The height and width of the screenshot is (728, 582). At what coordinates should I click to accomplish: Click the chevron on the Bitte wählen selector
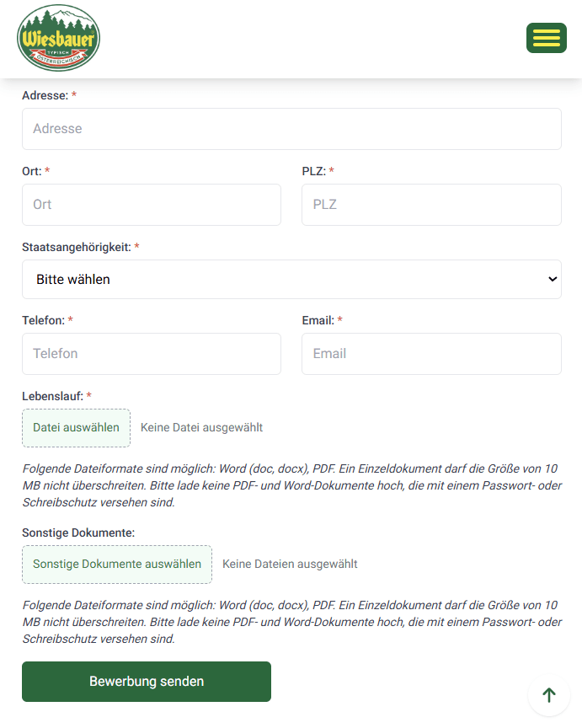pyautogui.click(x=552, y=278)
